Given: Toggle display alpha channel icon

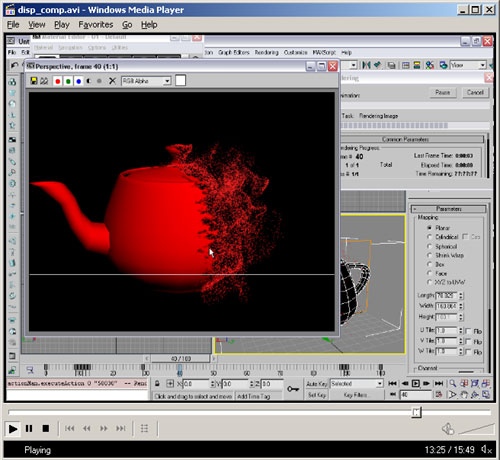Looking at the screenshot, I should (89, 81).
